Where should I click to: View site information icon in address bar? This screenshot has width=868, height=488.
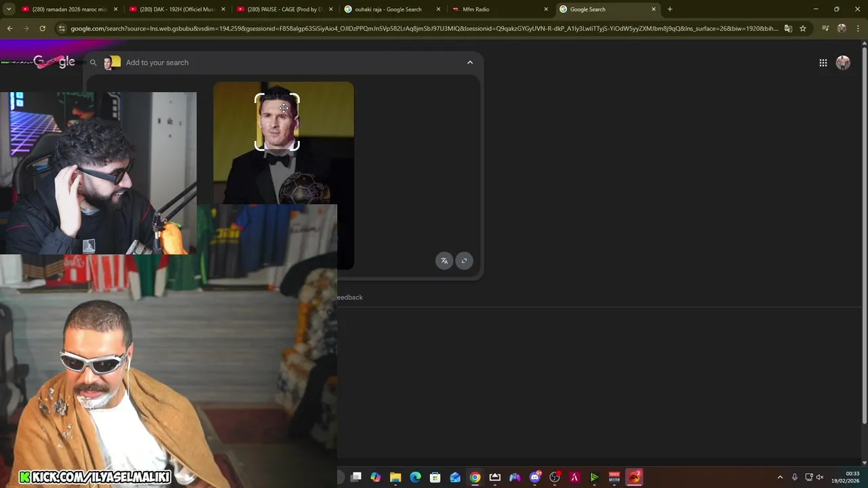point(62,28)
